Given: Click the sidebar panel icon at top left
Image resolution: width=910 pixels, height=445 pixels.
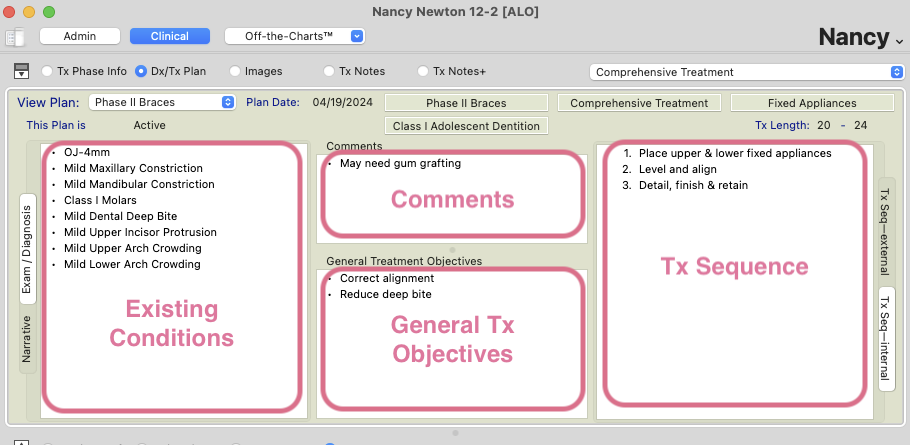Looking at the screenshot, I should click(x=15, y=37).
